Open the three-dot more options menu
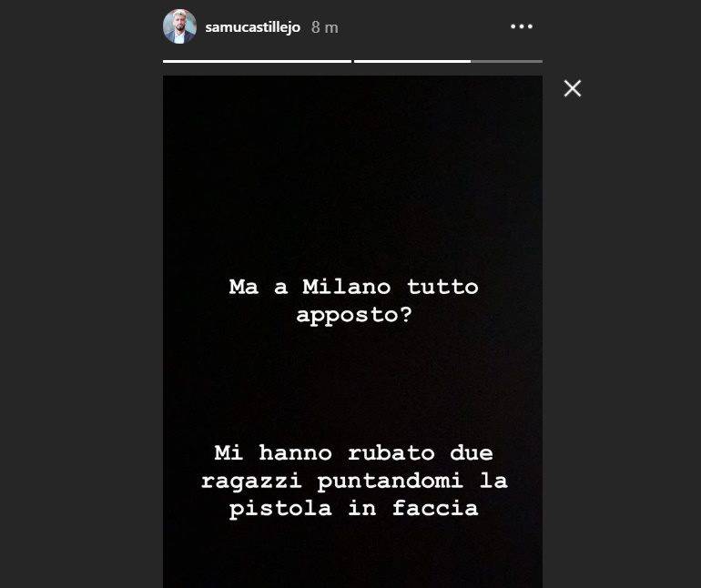This screenshot has height=588, width=701. click(522, 26)
